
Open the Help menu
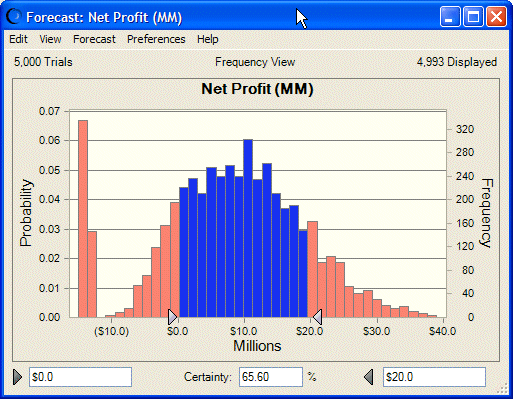(x=208, y=39)
